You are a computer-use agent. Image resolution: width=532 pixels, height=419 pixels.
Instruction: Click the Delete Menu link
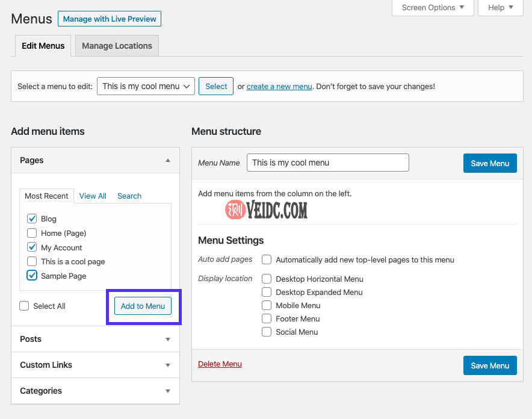(220, 364)
